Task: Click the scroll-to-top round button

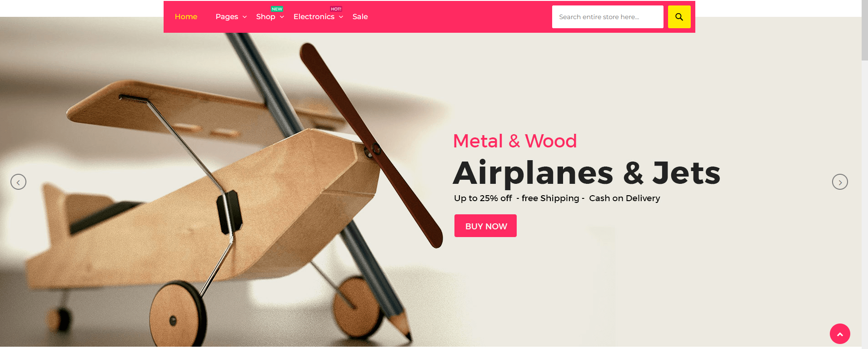Action: point(840,334)
